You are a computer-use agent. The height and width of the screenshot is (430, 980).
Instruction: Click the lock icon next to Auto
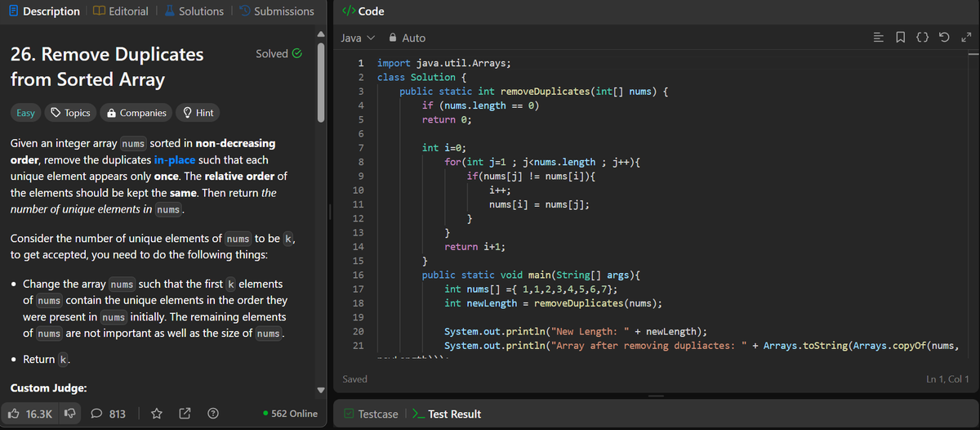[x=393, y=38]
